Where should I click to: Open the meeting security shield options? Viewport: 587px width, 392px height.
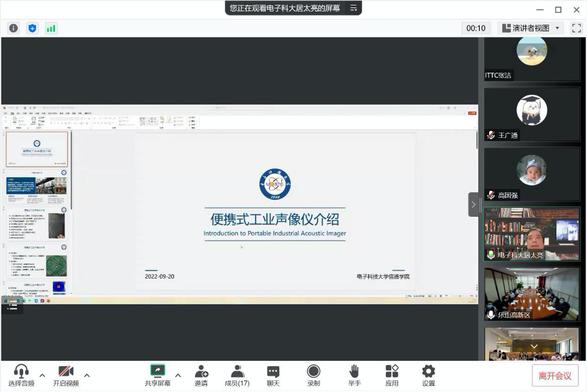(31, 29)
